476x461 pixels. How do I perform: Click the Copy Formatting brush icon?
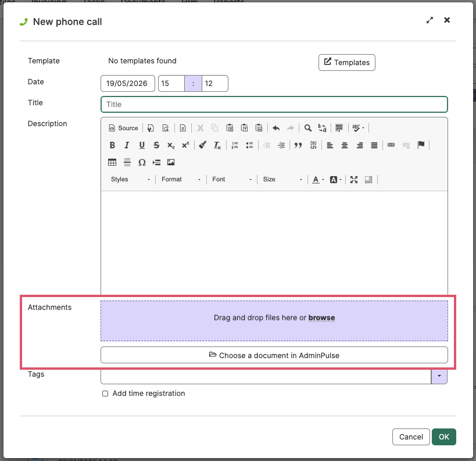pyautogui.click(x=202, y=145)
